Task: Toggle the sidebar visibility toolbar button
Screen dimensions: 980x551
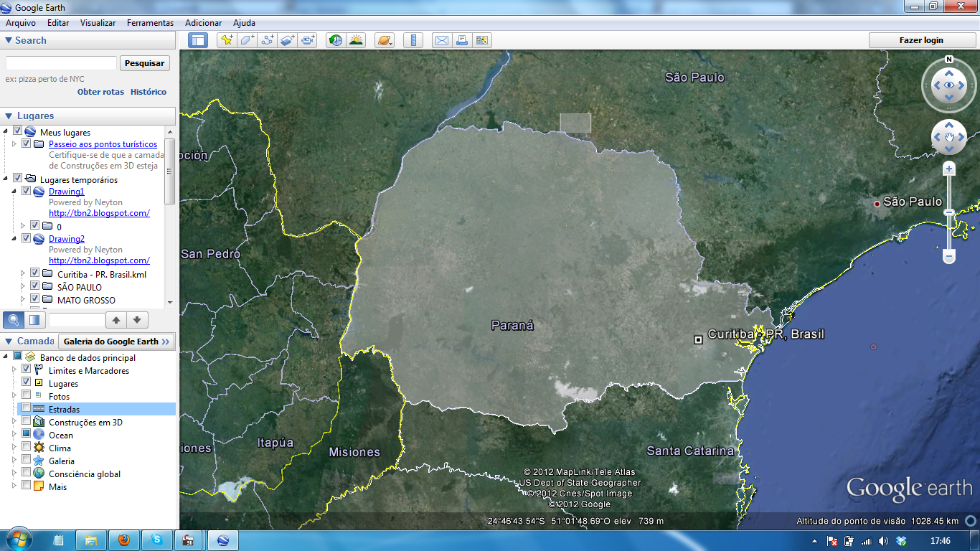Action: (198, 40)
